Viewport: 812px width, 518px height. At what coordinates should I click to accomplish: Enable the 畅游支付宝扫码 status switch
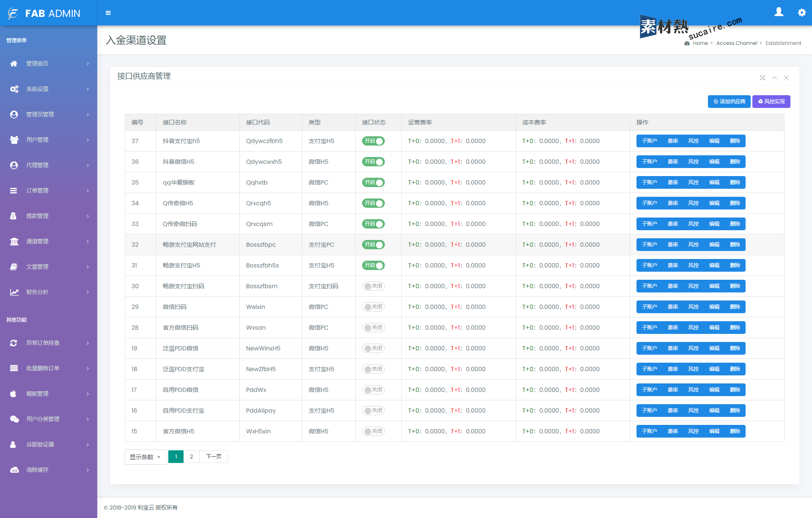click(373, 286)
